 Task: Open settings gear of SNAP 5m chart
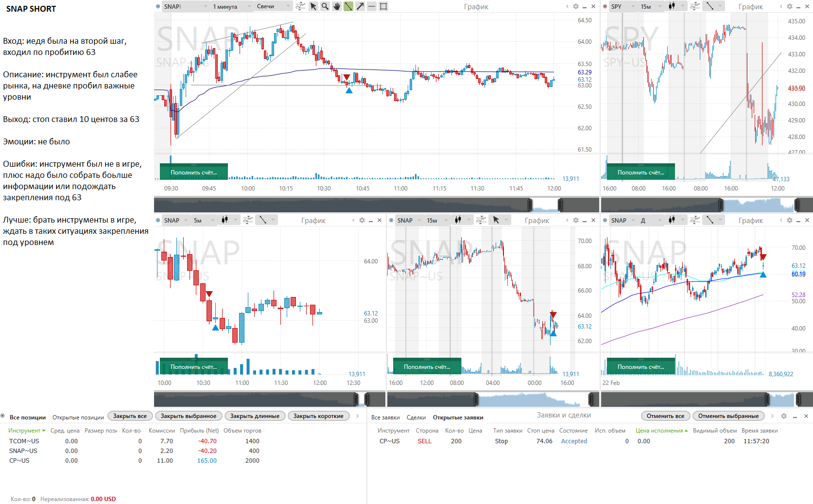click(x=362, y=220)
